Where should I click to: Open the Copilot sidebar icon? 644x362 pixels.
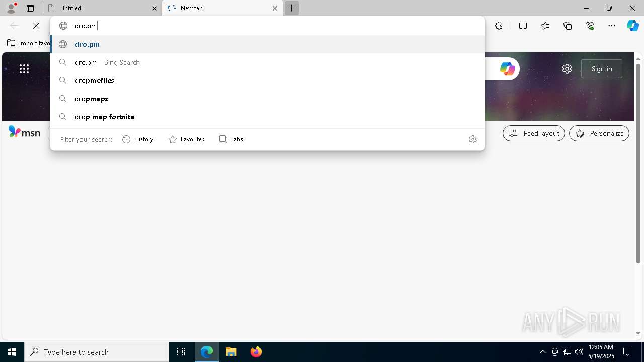click(632, 26)
